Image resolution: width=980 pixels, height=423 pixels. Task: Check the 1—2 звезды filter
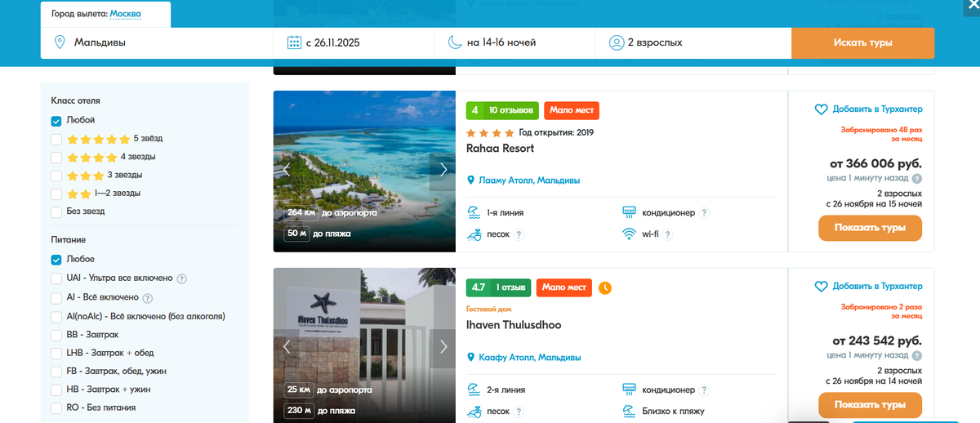click(56, 194)
